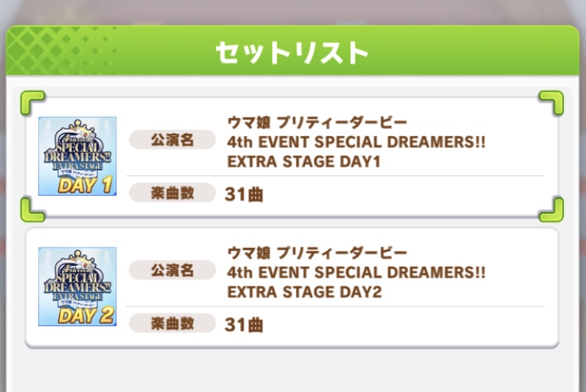586x392 pixels.
Task: Click the セットリスト header title
Action: (x=292, y=52)
